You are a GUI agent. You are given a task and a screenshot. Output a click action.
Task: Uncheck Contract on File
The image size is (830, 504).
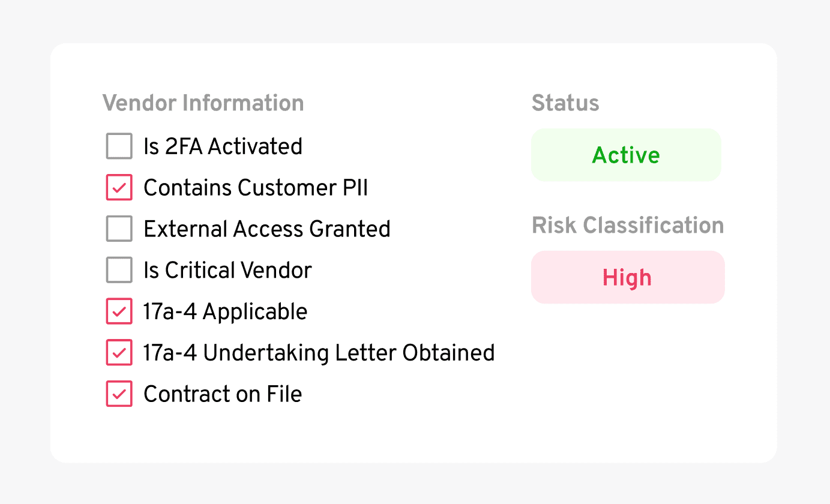[x=119, y=394]
